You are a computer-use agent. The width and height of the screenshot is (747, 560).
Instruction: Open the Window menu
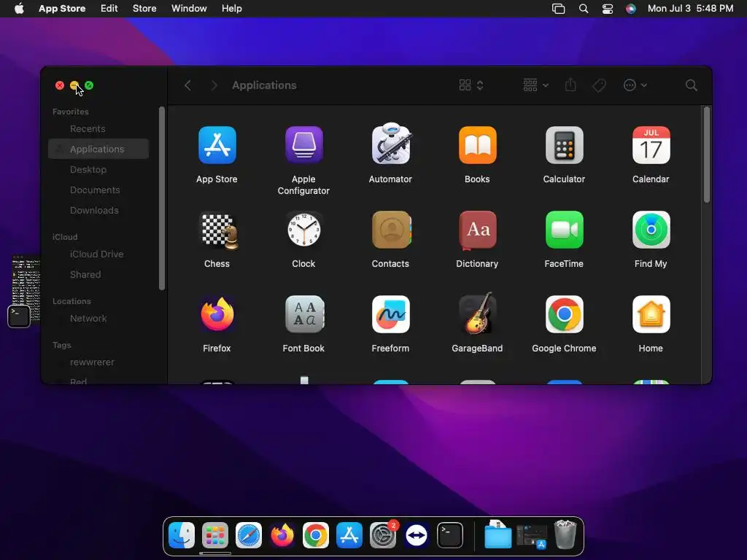(189, 9)
